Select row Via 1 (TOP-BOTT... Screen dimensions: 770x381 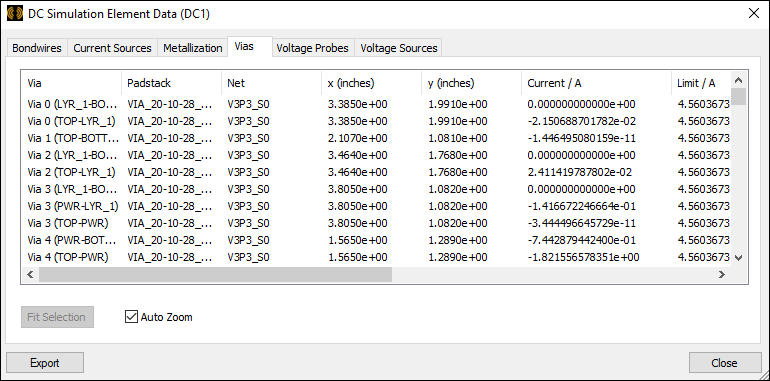(x=376, y=138)
